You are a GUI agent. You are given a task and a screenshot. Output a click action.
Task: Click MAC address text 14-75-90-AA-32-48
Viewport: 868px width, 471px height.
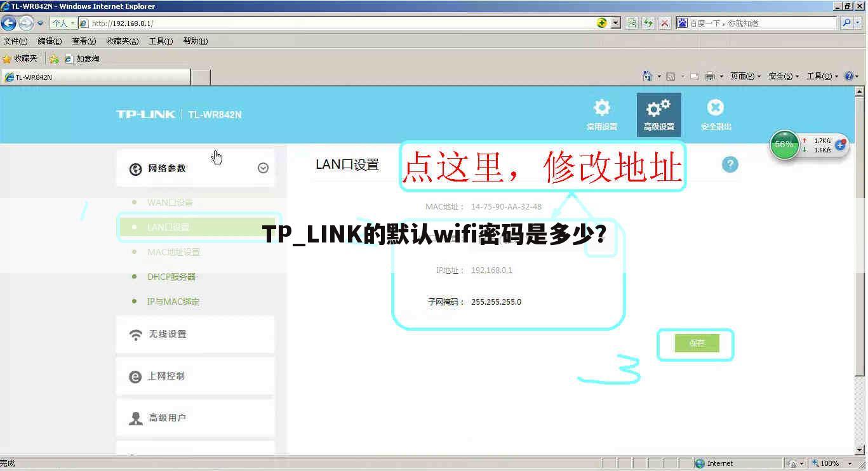point(506,207)
